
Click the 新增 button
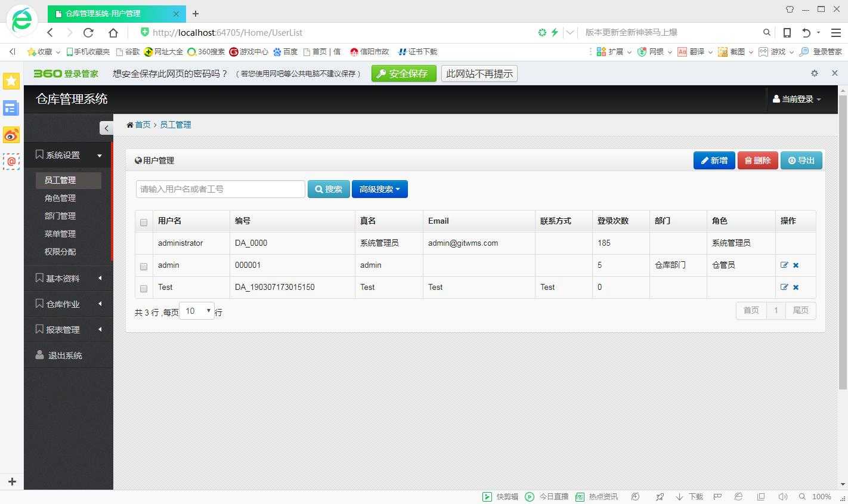(714, 160)
